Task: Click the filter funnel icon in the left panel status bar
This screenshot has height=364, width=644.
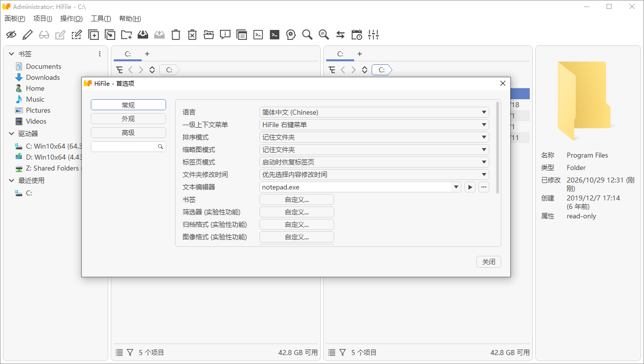Action: pos(130,353)
